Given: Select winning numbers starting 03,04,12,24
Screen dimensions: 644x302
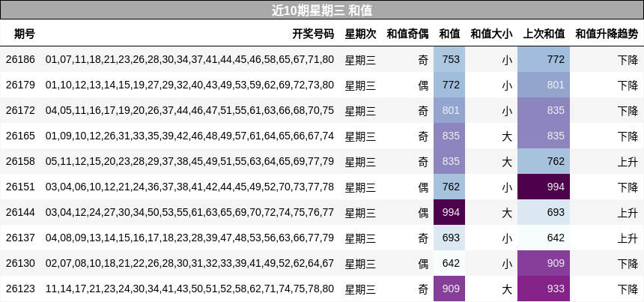Looking at the screenshot, I should pos(189,212).
